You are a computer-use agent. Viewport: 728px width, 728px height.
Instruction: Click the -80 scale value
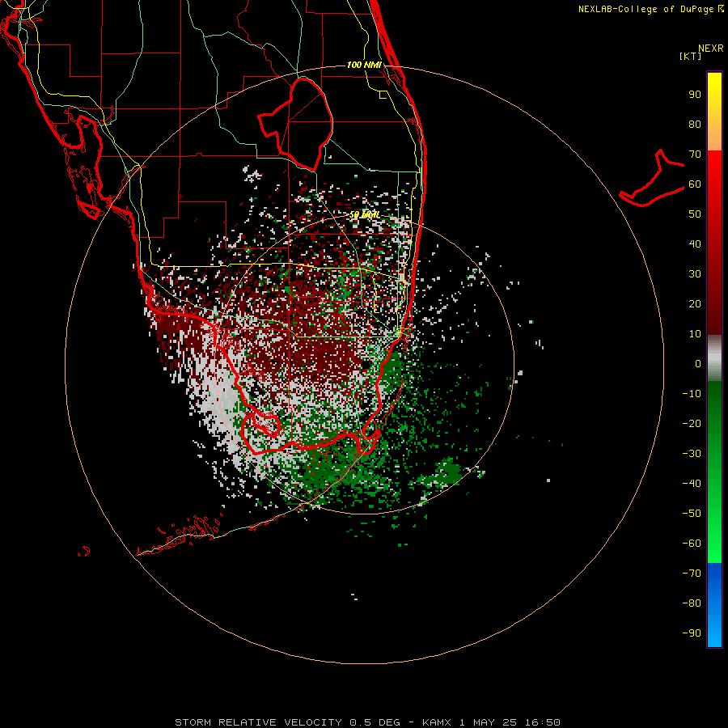[692, 603]
